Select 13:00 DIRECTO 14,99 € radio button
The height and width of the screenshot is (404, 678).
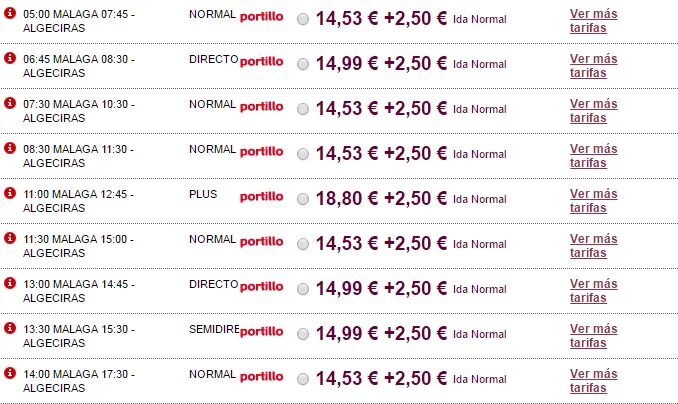[x=303, y=289]
